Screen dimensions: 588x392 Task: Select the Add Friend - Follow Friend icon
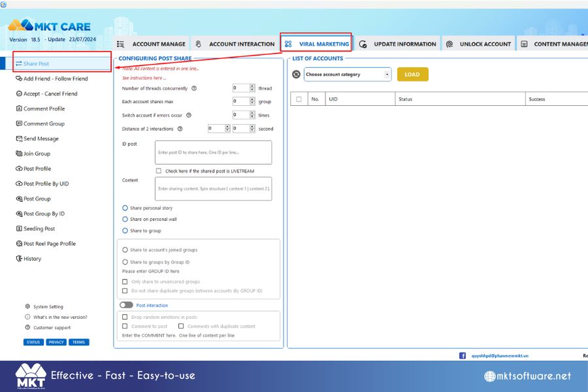(x=19, y=78)
